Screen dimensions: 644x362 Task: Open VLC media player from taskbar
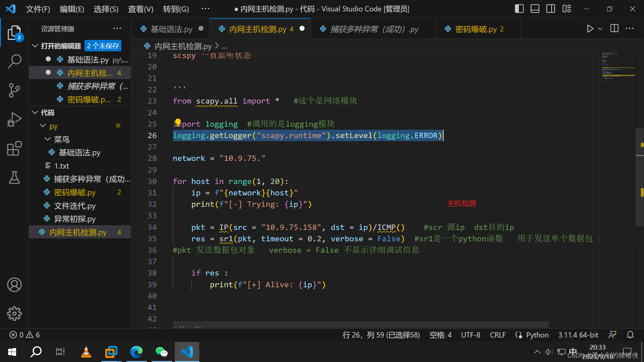pyautogui.click(x=86, y=352)
